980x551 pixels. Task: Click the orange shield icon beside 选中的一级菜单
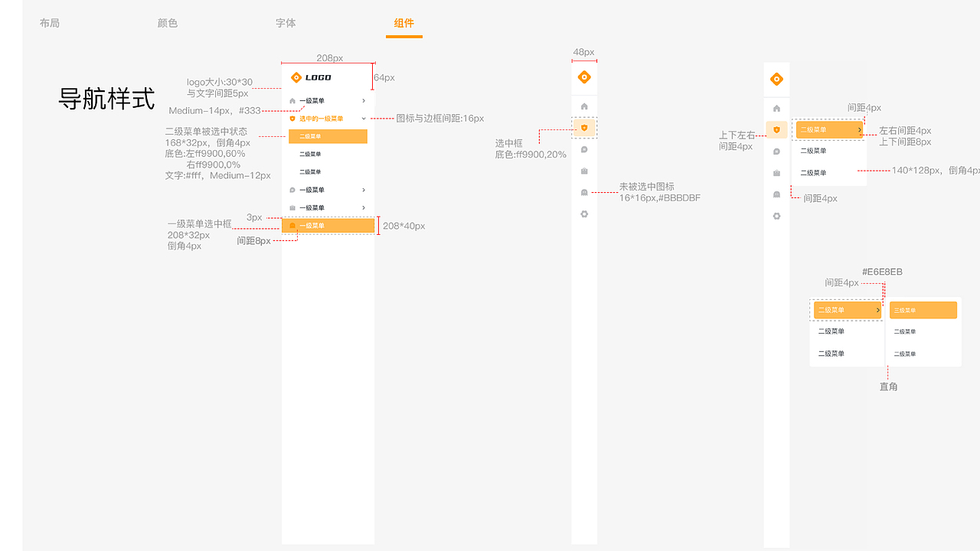click(x=292, y=119)
